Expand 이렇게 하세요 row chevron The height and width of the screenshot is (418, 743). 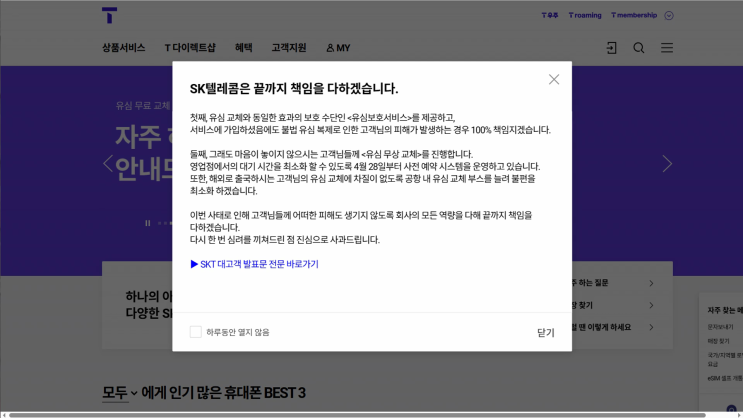pyautogui.click(x=652, y=327)
